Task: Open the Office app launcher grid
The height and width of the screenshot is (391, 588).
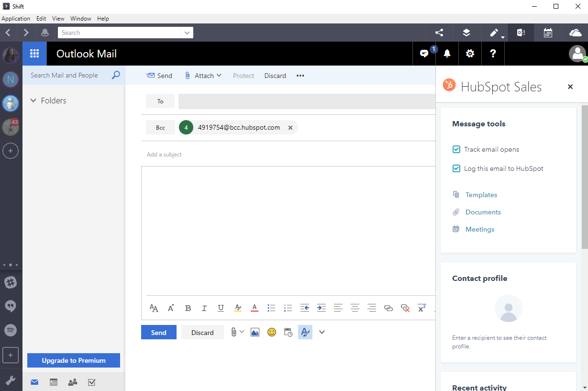Action: click(x=34, y=54)
